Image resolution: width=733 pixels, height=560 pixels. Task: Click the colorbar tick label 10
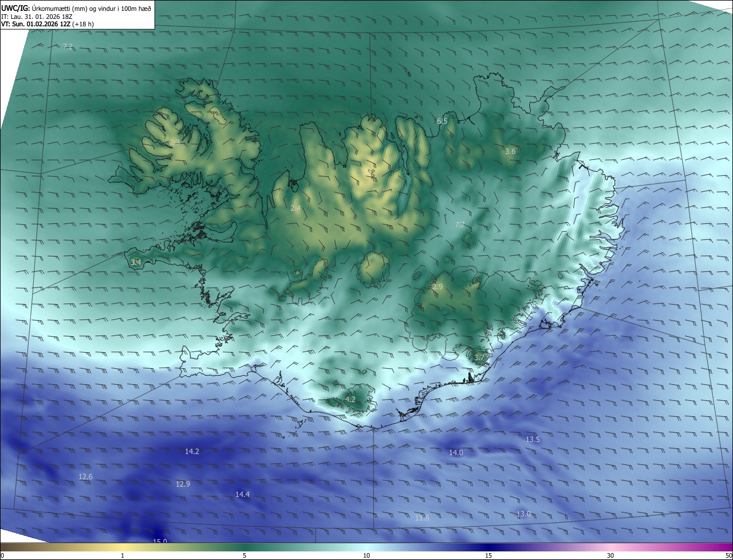coord(366,555)
